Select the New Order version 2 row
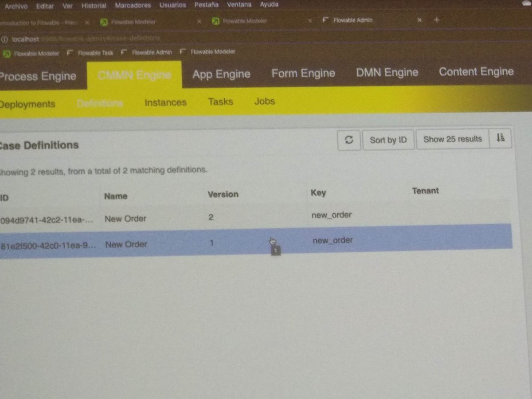The width and height of the screenshot is (532, 399). tap(255, 217)
